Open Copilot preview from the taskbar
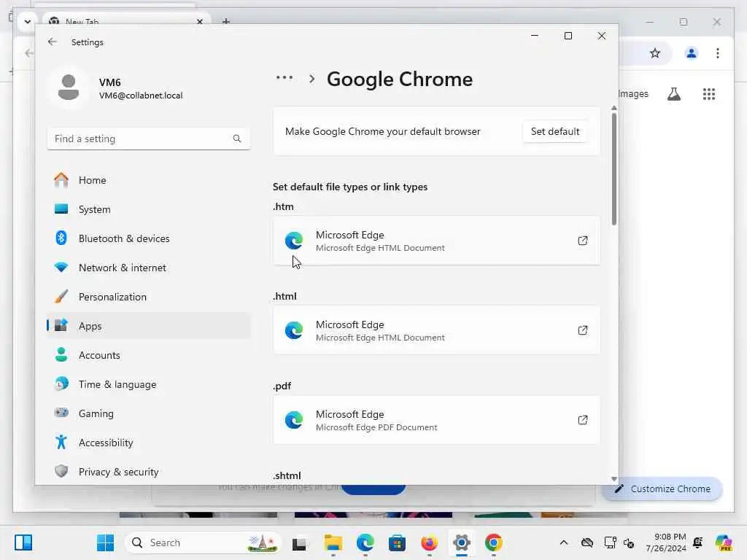Screen dimensions: 747x560 coord(724,542)
